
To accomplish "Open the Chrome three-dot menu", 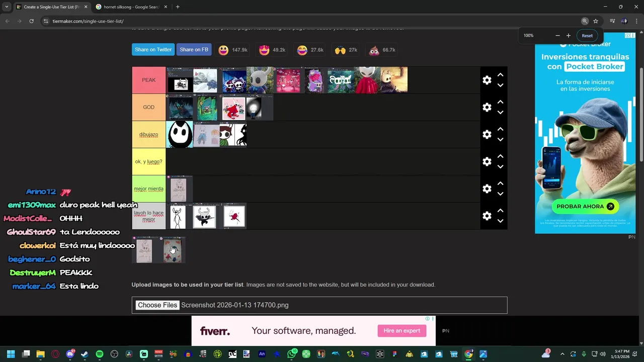I will 637,21.
